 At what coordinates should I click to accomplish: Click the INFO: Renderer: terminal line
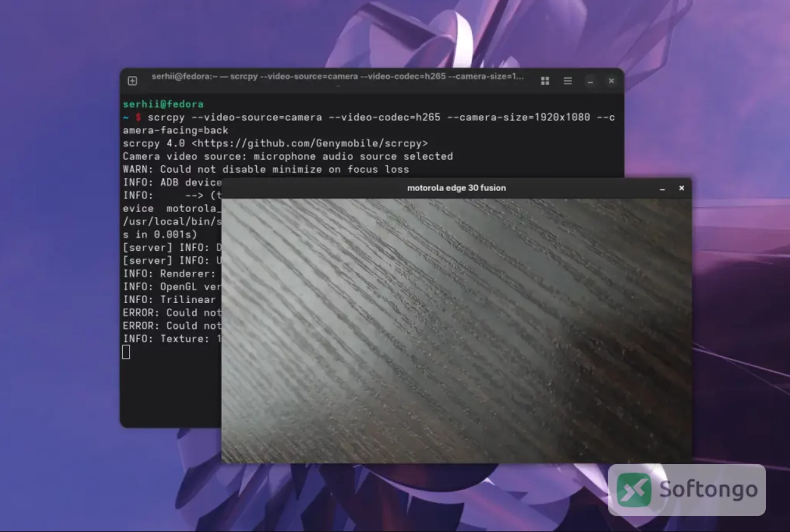click(x=169, y=274)
